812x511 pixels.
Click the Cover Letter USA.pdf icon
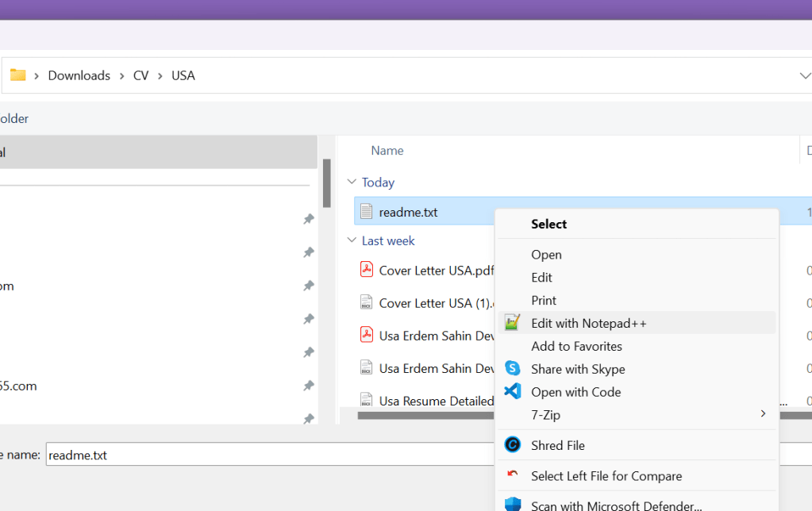coord(367,270)
